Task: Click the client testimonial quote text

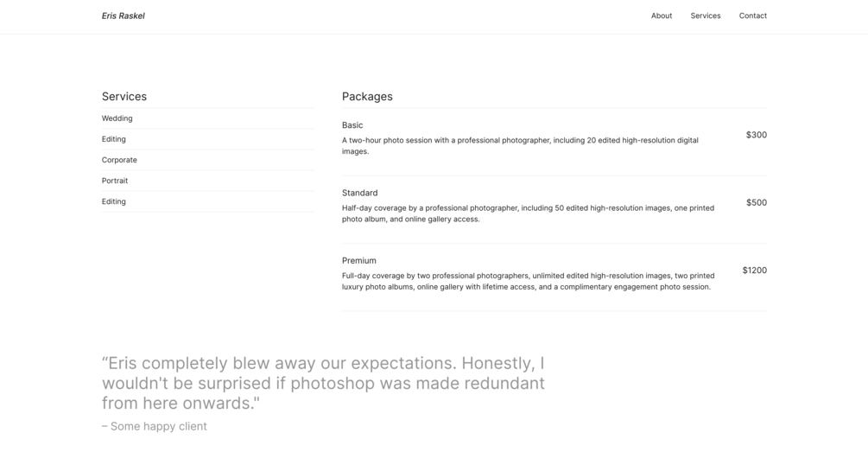Action: 323,383
